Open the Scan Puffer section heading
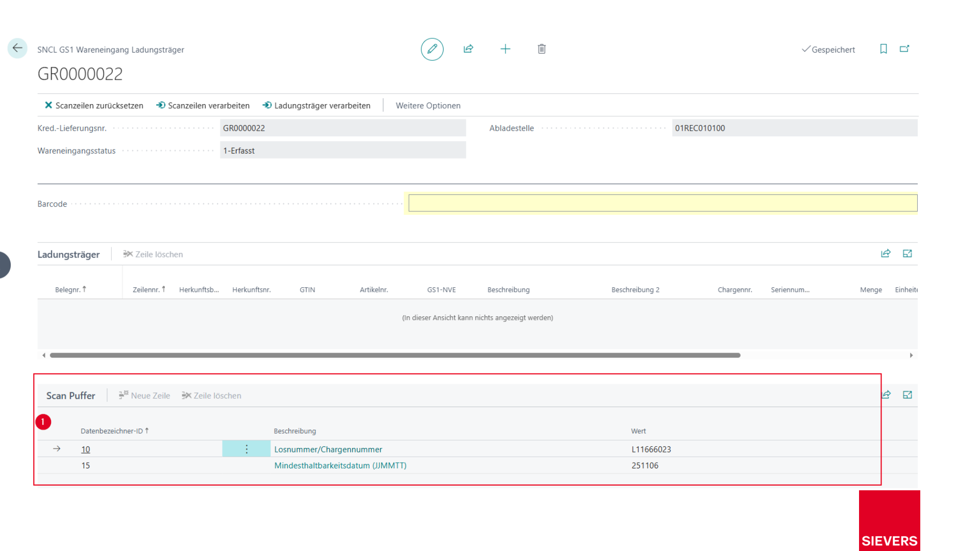 (x=70, y=395)
